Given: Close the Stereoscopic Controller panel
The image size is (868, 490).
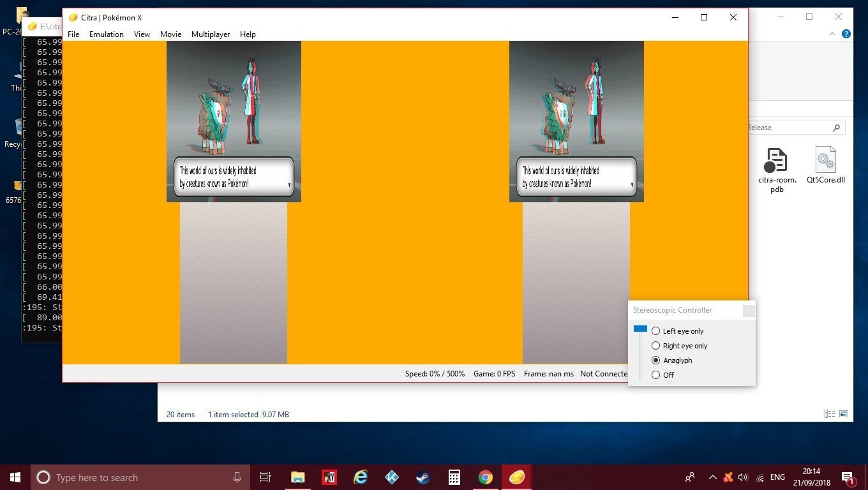Looking at the screenshot, I should pos(749,311).
